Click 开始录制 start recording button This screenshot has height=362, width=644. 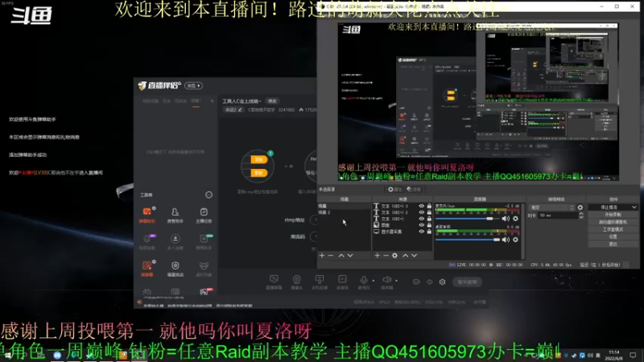pyautogui.click(x=613, y=215)
